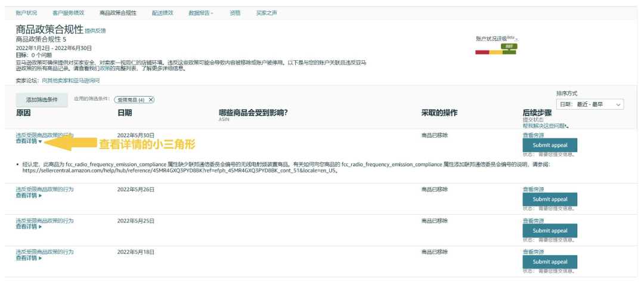Image resolution: width=644 pixels, height=288 pixels.
Task: Open the 排序方式 date sort dropdown
Action: [589, 104]
